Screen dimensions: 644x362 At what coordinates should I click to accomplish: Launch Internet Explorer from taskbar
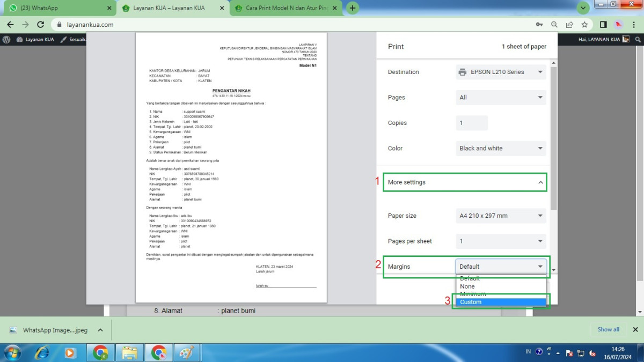41,352
